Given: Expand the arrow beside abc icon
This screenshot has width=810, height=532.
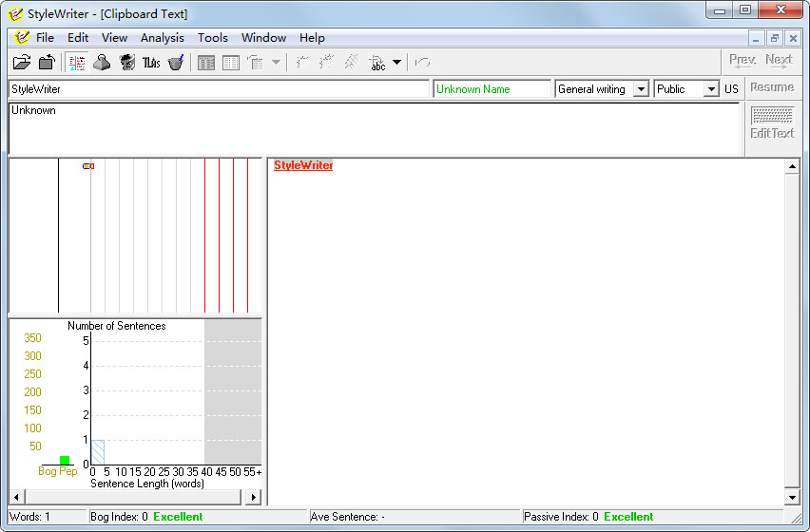Looking at the screenshot, I should tap(397, 63).
